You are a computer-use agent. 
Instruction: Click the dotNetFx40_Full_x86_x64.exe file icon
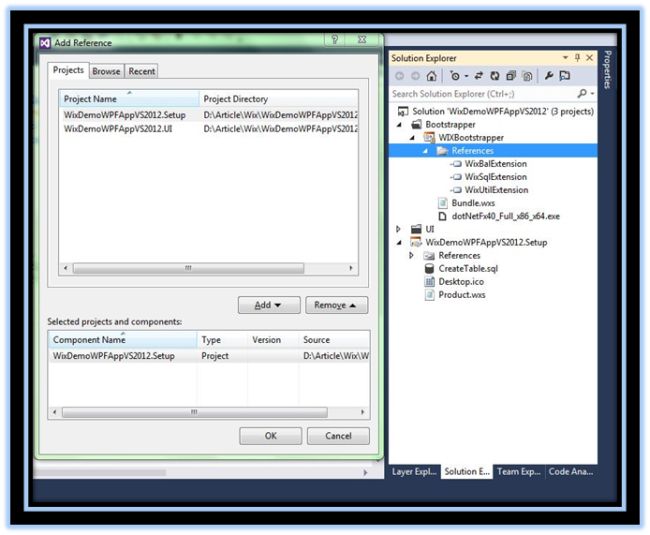[442, 216]
